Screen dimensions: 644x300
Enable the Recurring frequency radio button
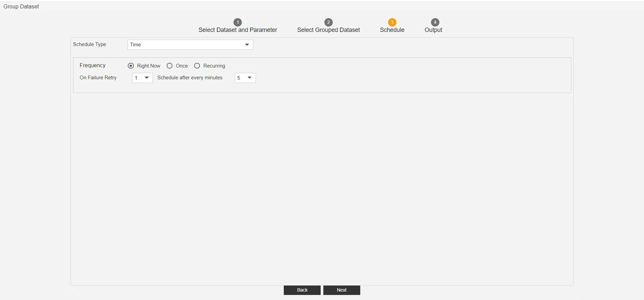[x=197, y=66]
